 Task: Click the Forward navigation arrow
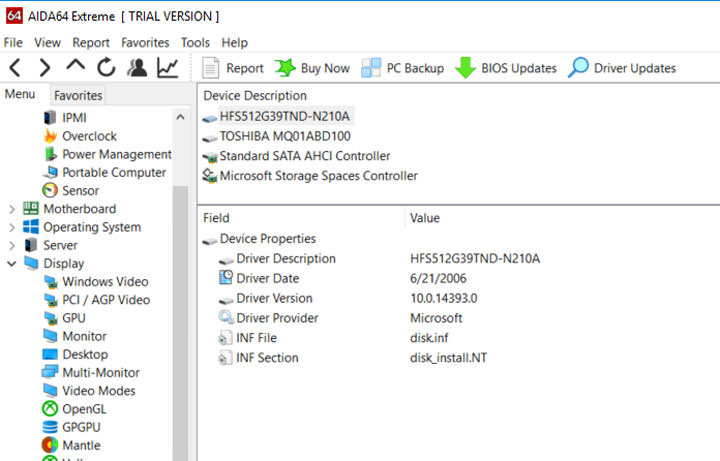tap(45, 68)
